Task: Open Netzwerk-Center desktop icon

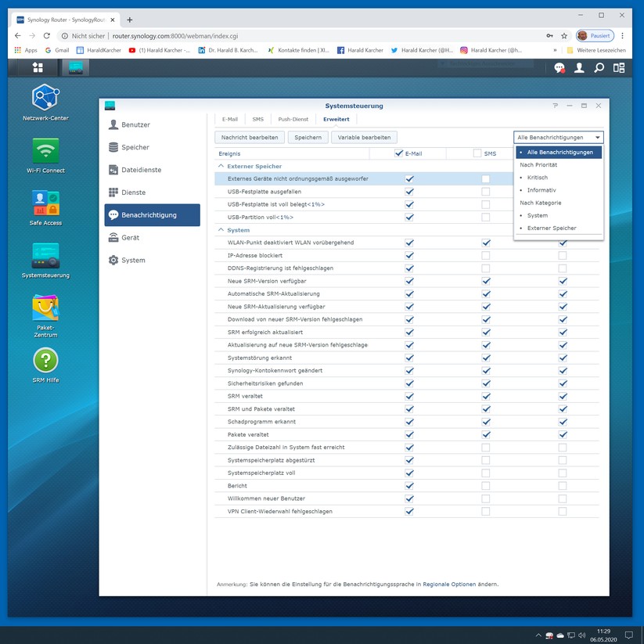Action: coord(45,98)
